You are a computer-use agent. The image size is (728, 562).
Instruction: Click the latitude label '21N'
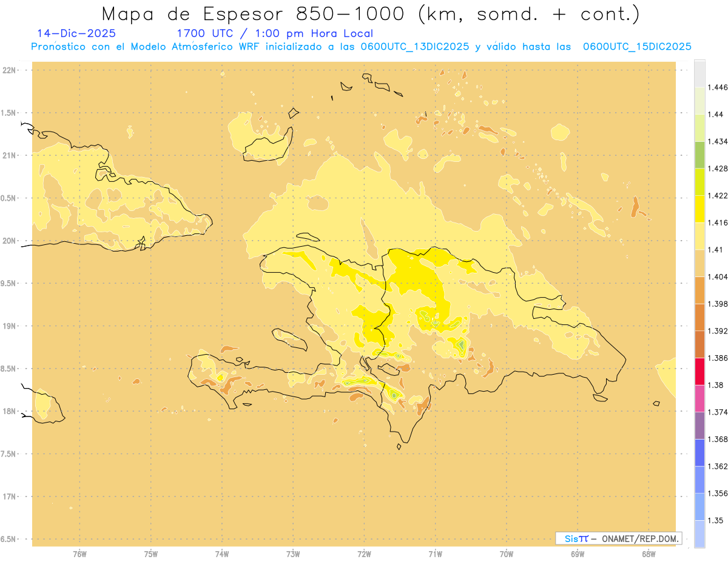10,155
